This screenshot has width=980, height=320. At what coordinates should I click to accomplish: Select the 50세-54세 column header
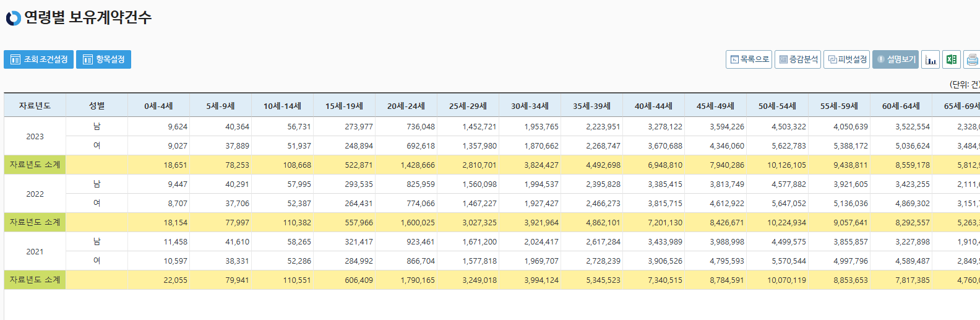(x=777, y=106)
